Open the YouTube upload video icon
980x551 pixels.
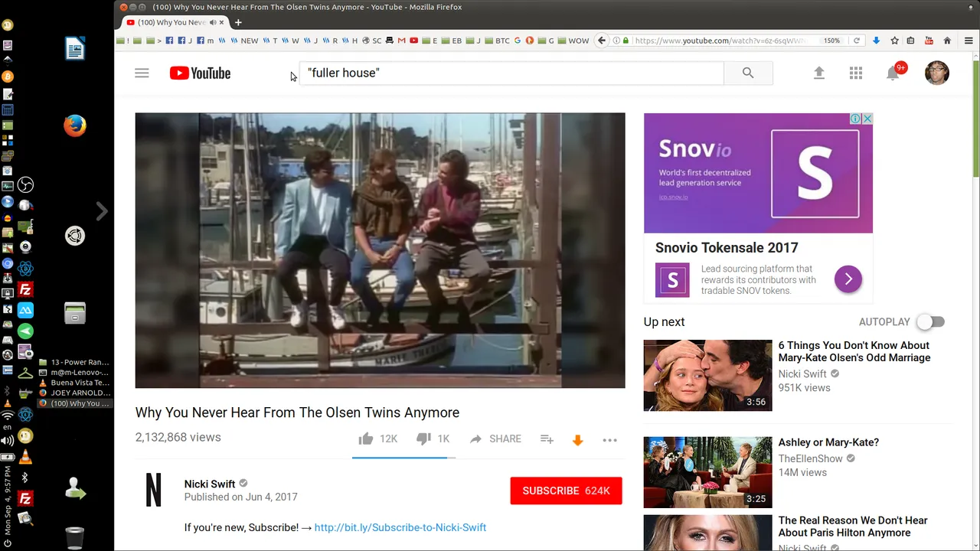818,73
